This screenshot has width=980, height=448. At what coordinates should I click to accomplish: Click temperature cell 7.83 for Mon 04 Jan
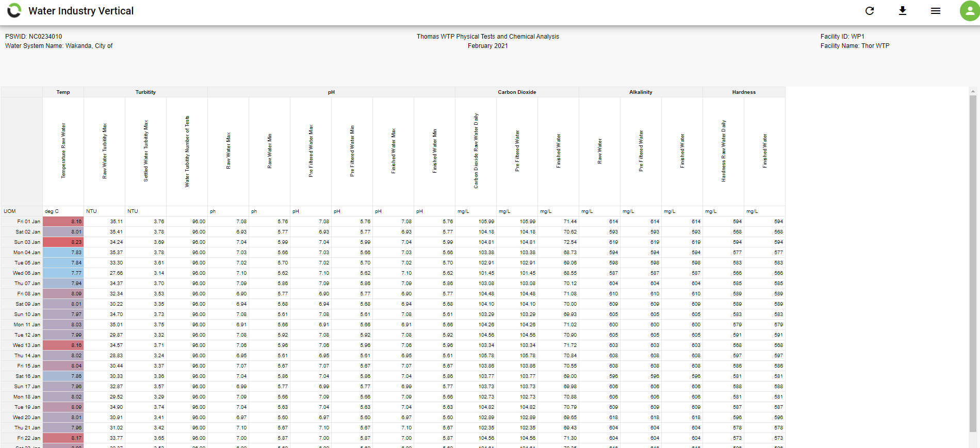tap(63, 253)
